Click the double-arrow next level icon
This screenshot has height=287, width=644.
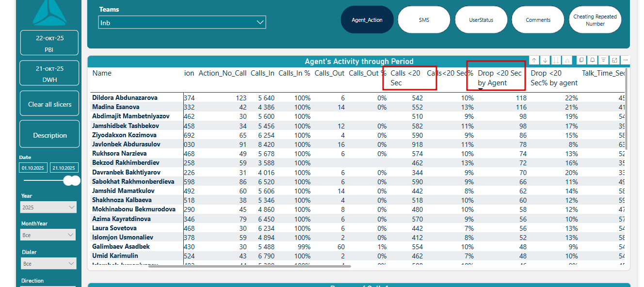click(x=556, y=60)
